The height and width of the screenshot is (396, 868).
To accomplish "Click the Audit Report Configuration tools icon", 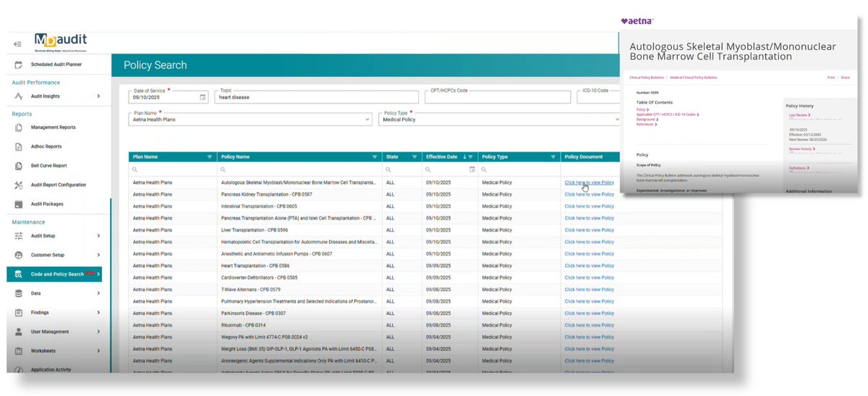I will (18, 185).
